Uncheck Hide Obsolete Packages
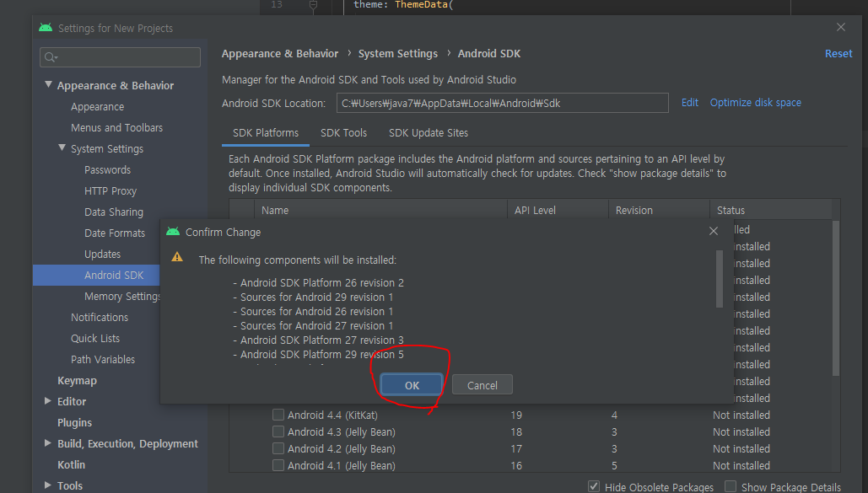This screenshot has width=868, height=493. 594,486
